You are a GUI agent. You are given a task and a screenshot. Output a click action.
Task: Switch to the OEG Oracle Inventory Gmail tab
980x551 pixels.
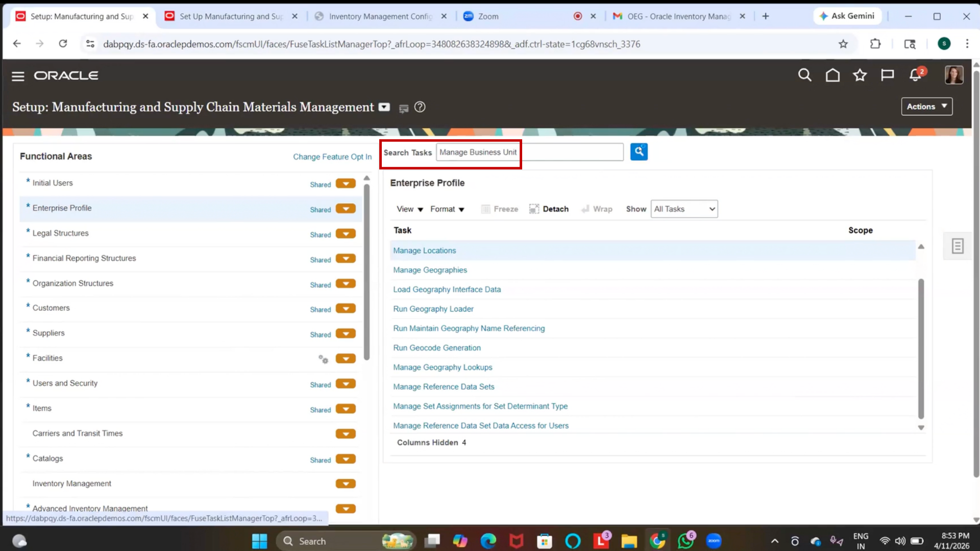click(x=679, y=16)
